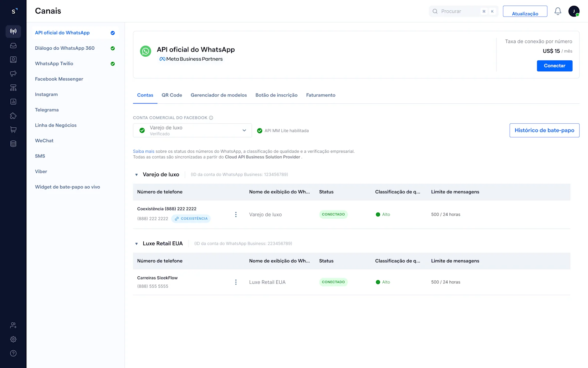Image resolution: width=588 pixels, height=368 pixels.
Task: Click the SleekFlow logo in the sidebar
Action: pyautogui.click(x=14, y=11)
